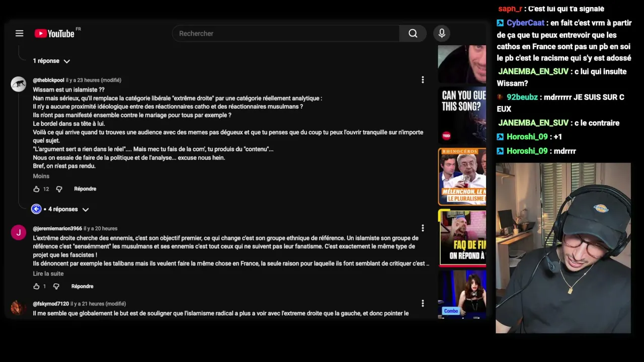Submit search with magnifying glass button
This screenshot has width=644, height=362.
pyautogui.click(x=413, y=33)
